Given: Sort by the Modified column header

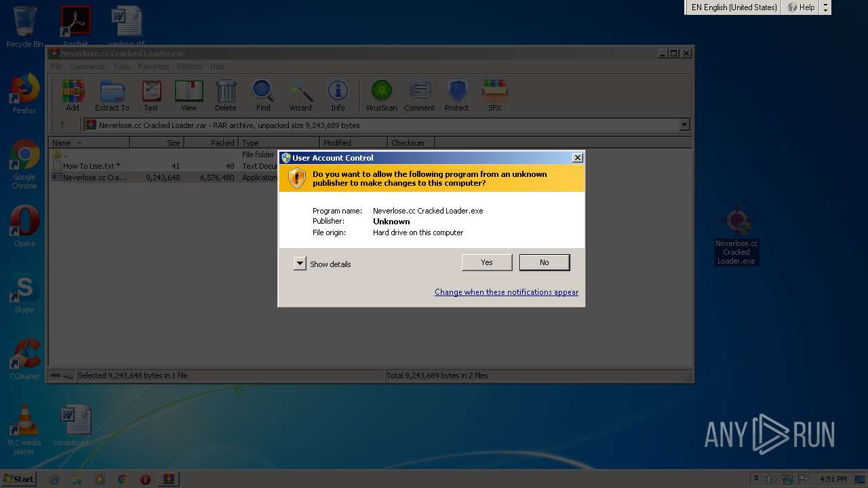Looking at the screenshot, I should (353, 143).
